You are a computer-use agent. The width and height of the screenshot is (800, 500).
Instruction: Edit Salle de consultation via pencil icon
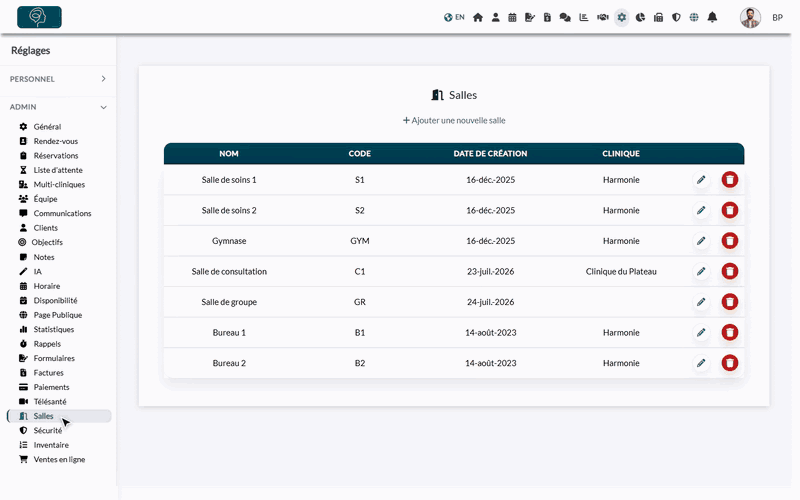(x=702, y=271)
